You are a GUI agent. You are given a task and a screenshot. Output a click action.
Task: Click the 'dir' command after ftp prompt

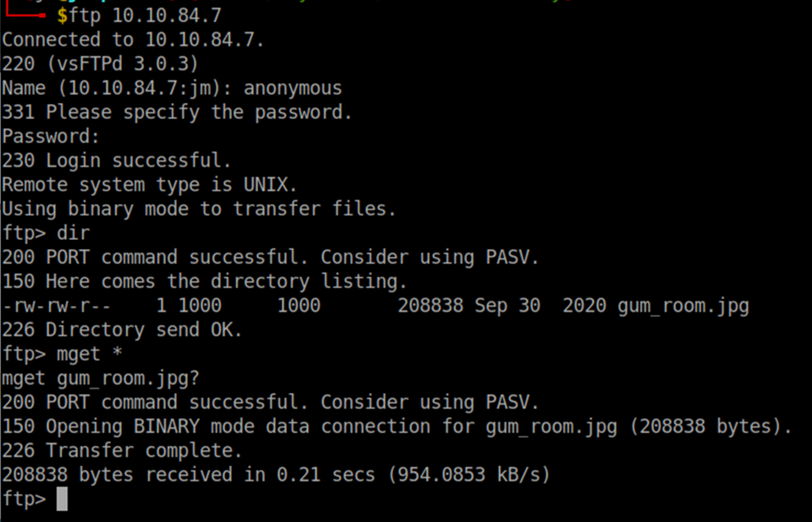(73, 233)
